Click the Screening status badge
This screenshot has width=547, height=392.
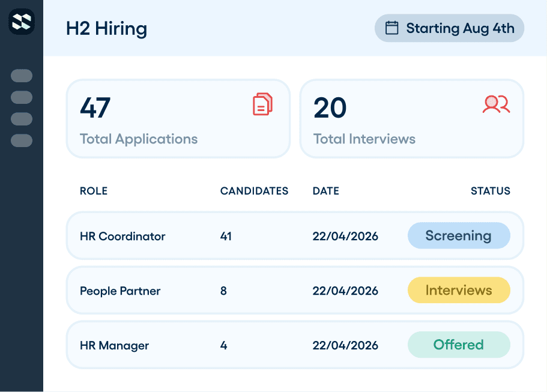(x=459, y=235)
